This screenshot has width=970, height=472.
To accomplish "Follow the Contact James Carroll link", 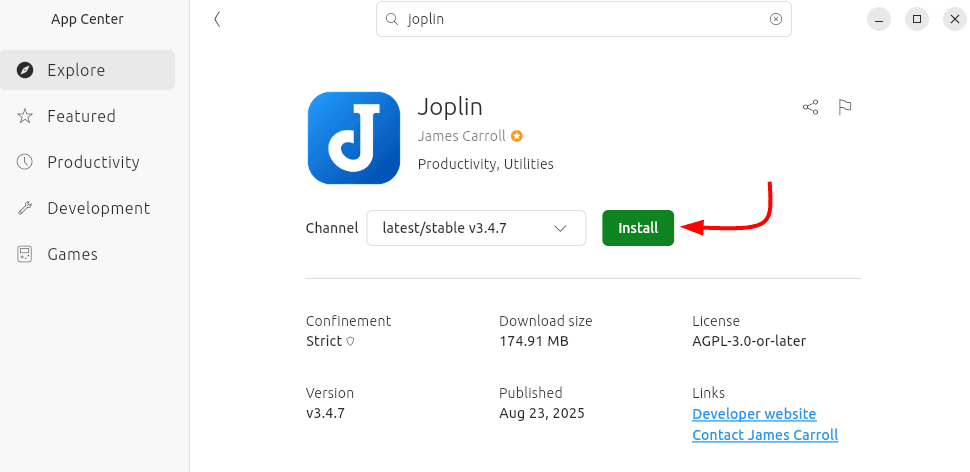I will coord(765,435).
